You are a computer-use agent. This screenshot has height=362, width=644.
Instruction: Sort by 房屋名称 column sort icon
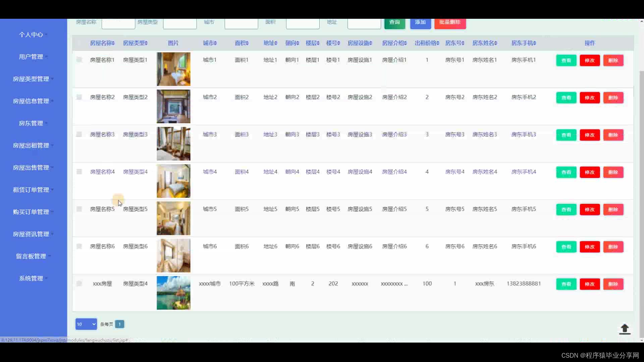[x=113, y=43]
